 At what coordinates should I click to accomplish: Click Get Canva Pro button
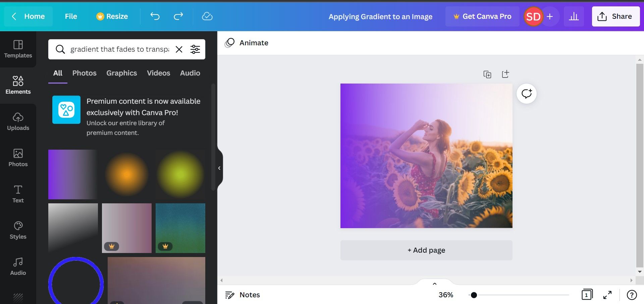click(x=482, y=16)
